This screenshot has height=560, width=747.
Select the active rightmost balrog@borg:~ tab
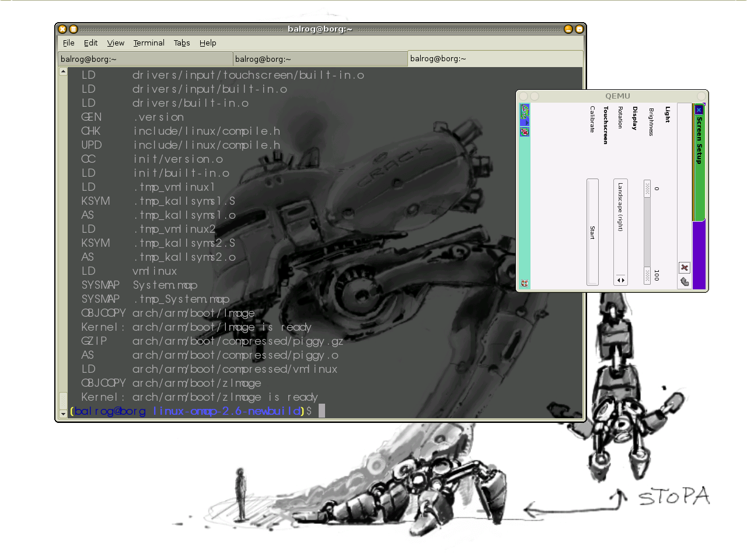(x=495, y=58)
